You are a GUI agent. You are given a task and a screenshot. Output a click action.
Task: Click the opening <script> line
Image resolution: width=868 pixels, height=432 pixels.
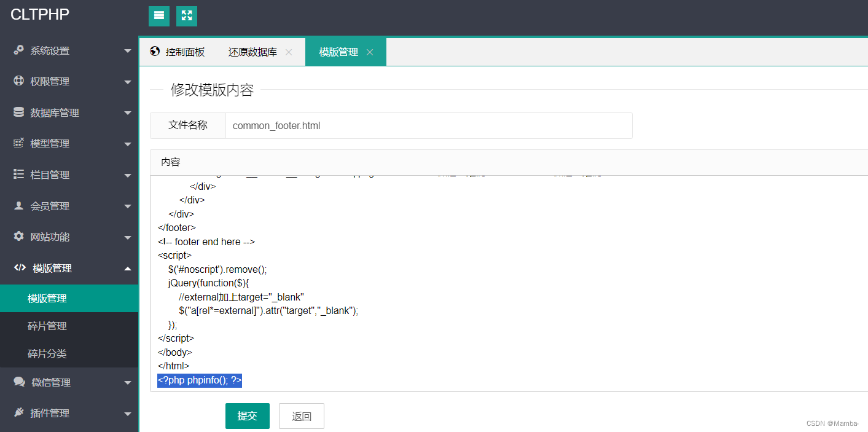(174, 255)
